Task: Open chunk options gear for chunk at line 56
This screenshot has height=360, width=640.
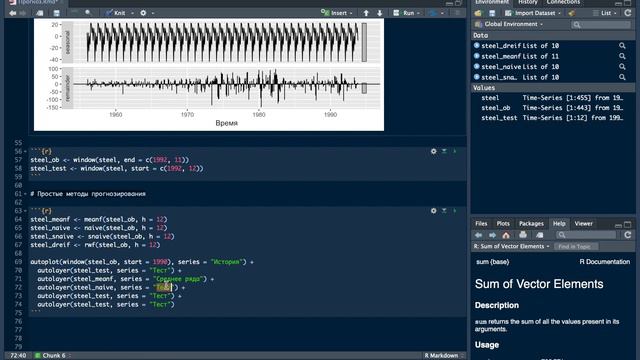Action: tap(433, 151)
